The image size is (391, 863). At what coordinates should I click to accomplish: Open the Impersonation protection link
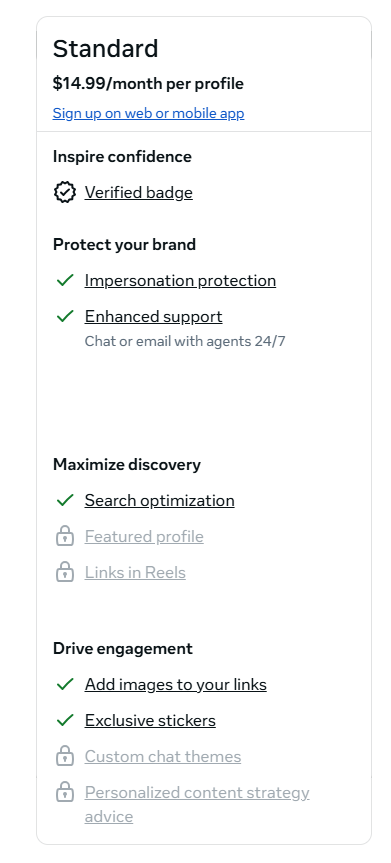tap(180, 280)
